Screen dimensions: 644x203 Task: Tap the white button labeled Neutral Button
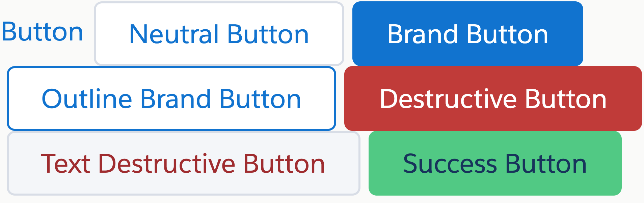[x=219, y=34]
